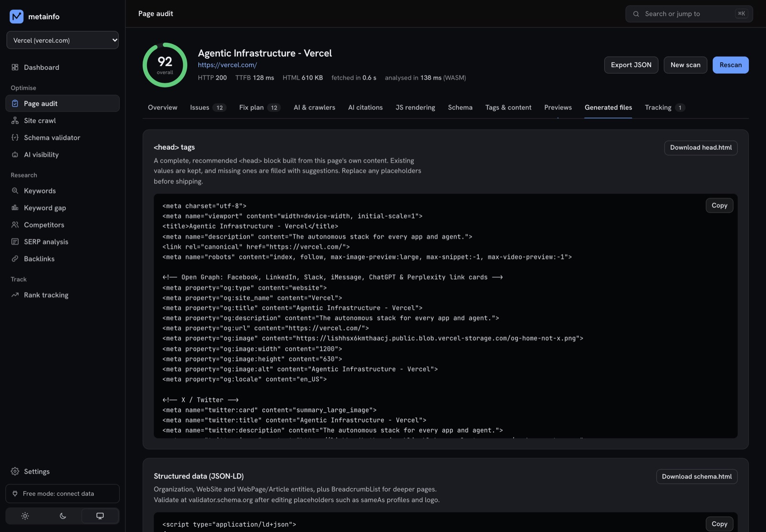Open the JS rendering tab
The height and width of the screenshot is (532, 766).
(416, 107)
